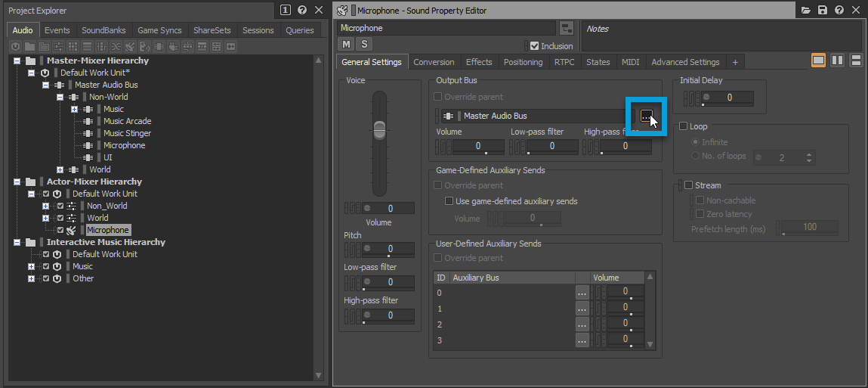Image resolution: width=868 pixels, height=388 pixels.
Task: Expand the World bus under Master Audio Bus
Action: pos(60,169)
